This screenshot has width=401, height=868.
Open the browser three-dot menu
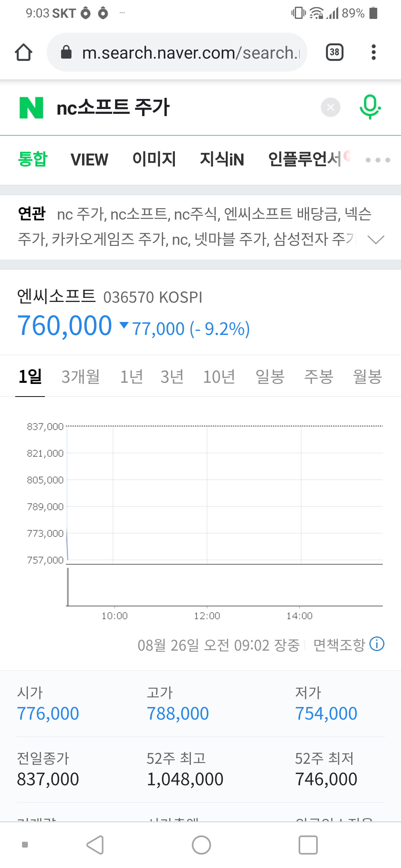click(374, 52)
